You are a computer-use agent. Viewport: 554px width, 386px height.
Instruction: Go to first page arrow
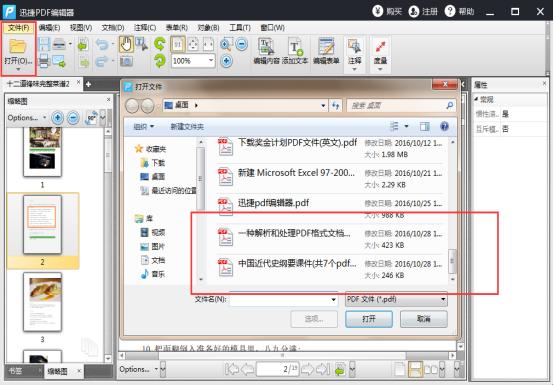point(231,369)
